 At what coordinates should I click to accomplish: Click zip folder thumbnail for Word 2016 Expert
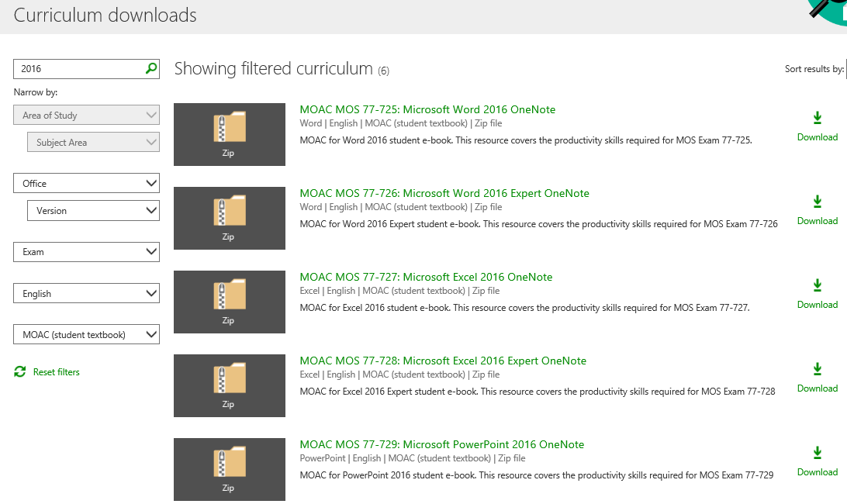[x=230, y=218]
